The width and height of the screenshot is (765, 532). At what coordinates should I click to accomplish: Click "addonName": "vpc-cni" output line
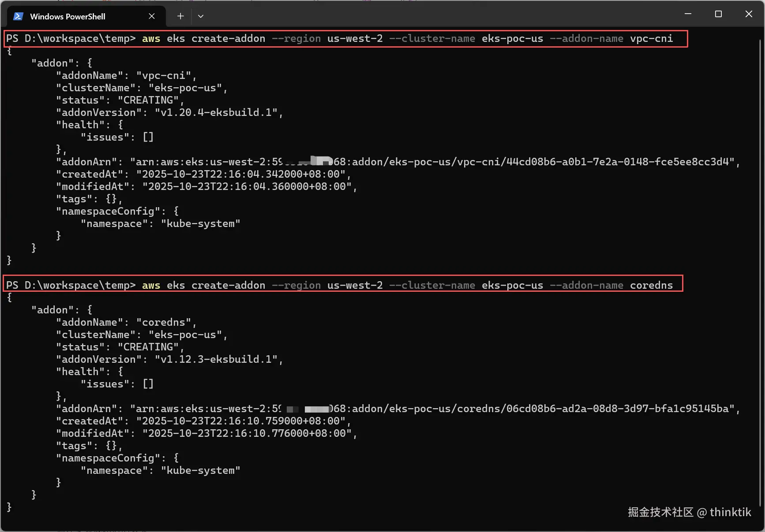pos(126,75)
